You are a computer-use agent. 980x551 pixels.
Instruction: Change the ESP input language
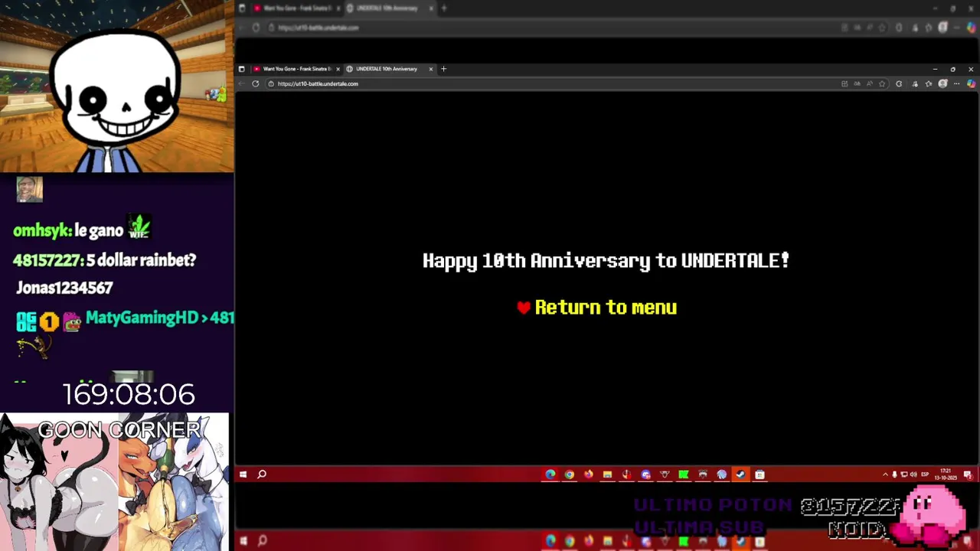point(925,474)
